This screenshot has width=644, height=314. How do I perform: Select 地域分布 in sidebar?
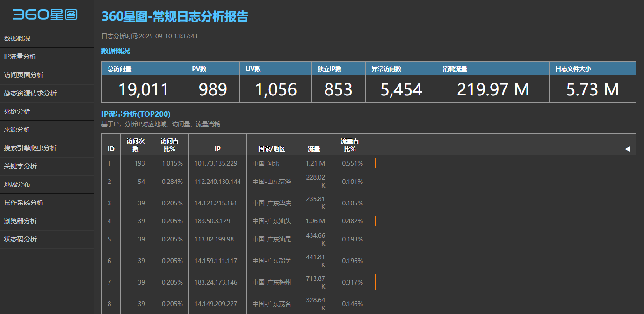tap(47, 184)
